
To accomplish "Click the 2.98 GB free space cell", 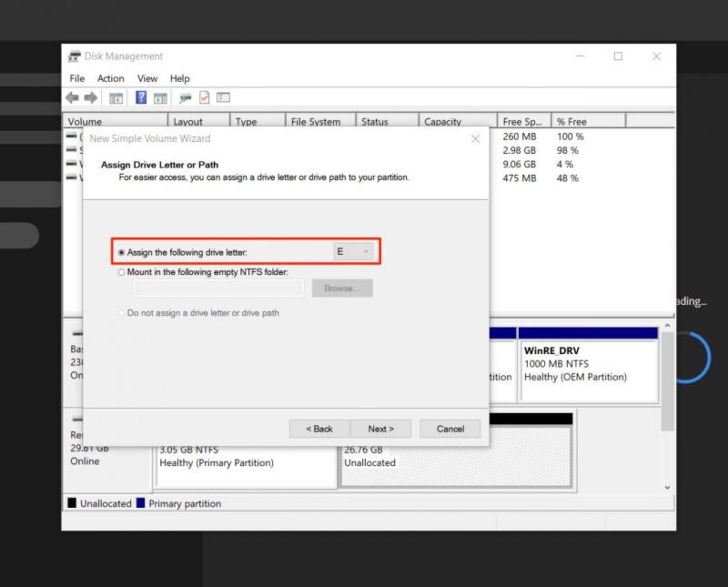I will coord(519,151).
